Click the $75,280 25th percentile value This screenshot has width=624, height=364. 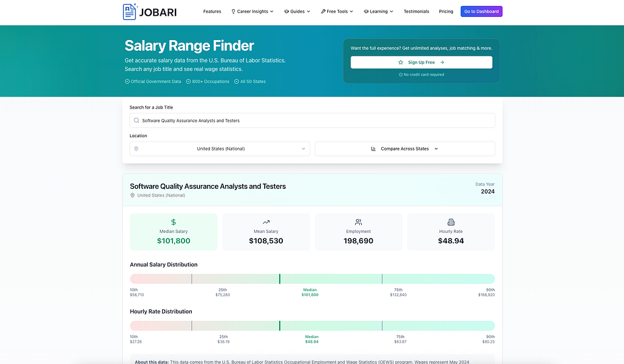pyautogui.click(x=223, y=295)
